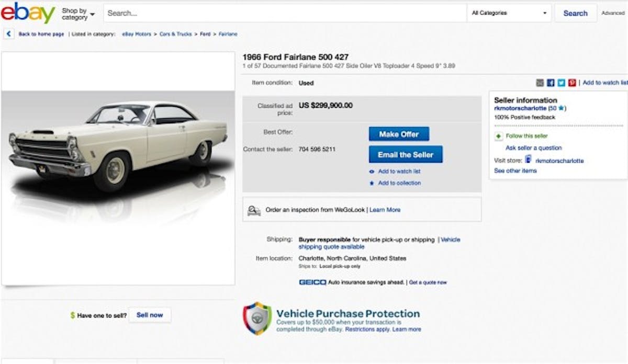
Task: Share listing via email icon
Action: [540, 83]
